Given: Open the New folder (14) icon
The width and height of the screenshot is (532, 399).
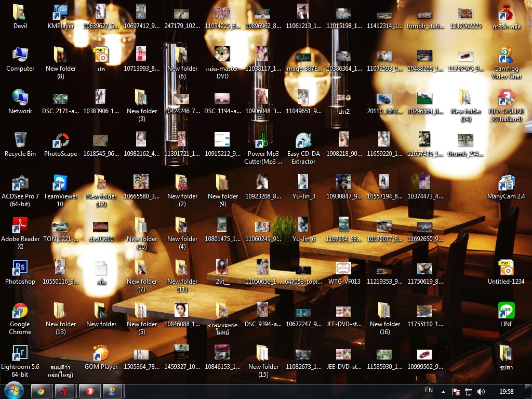Looking at the screenshot, I should tap(466, 106).
